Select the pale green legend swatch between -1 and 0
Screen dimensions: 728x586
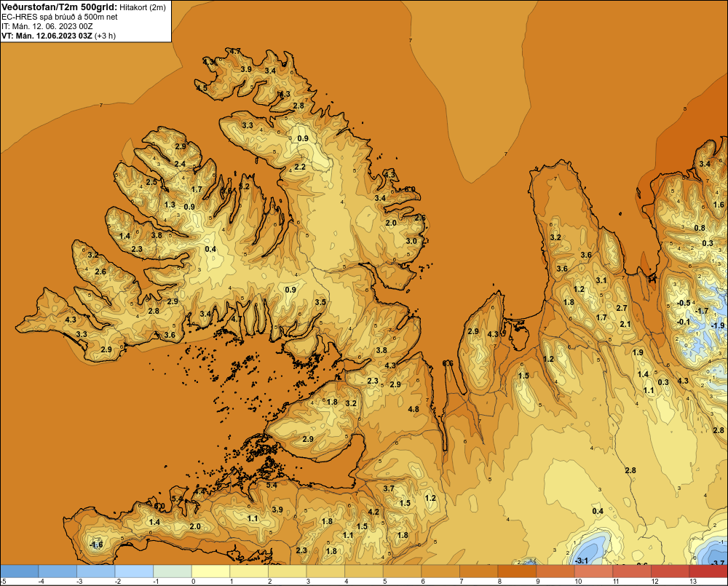[x=173, y=571]
